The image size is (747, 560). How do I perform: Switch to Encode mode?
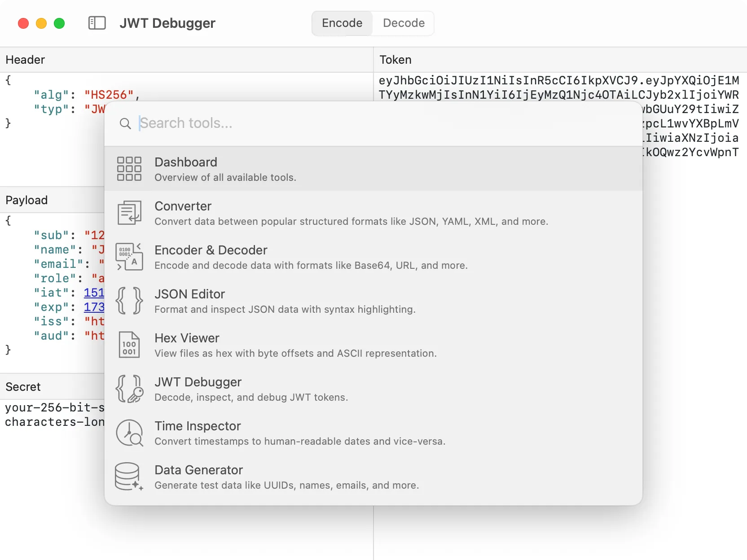click(342, 23)
